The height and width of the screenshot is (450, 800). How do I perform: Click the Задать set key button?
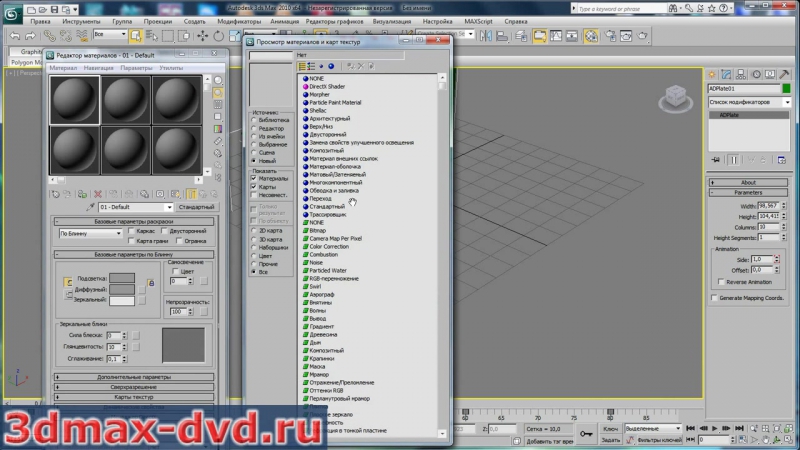pyautogui.click(x=610, y=440)
